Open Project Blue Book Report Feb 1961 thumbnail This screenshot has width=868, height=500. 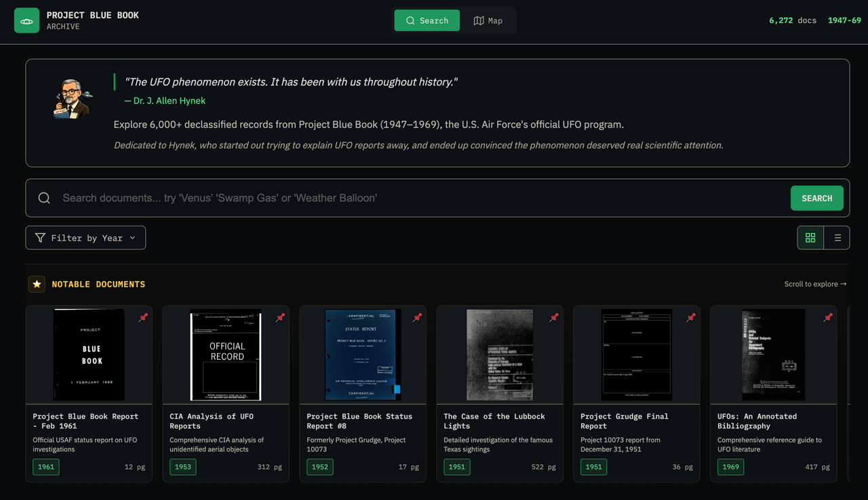89,355
